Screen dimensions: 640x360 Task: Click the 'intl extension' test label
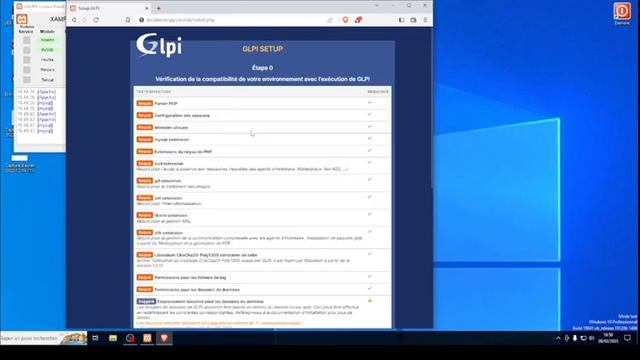click(168, 198)
